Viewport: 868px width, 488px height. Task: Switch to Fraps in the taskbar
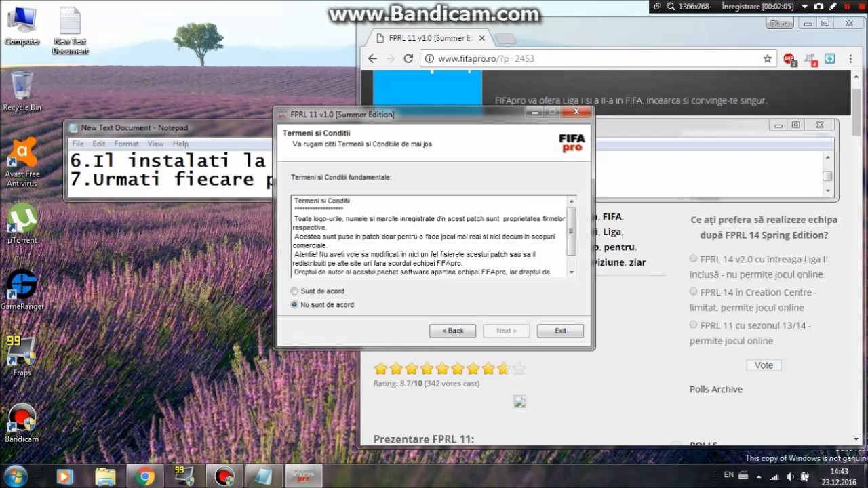point(184,476)
